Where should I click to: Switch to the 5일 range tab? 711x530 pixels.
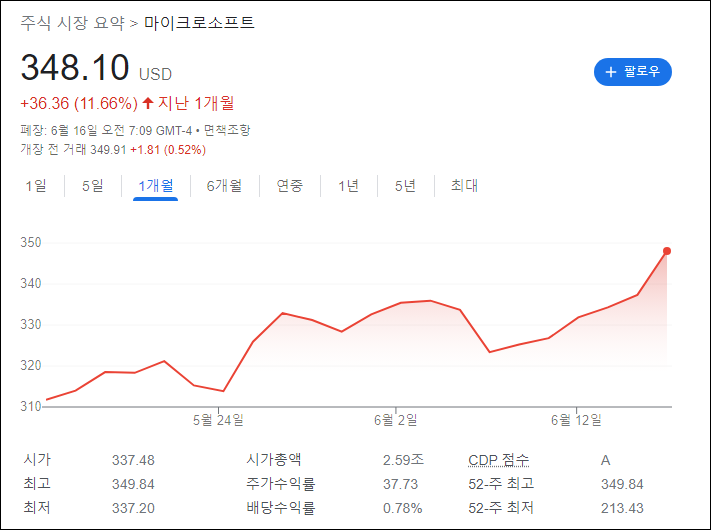click(93, 185)
